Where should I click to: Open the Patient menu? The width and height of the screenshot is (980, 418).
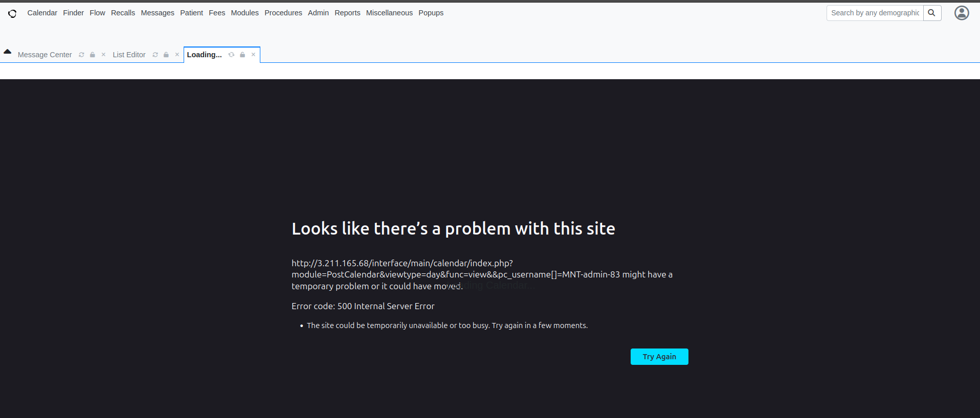coord(191,13)
